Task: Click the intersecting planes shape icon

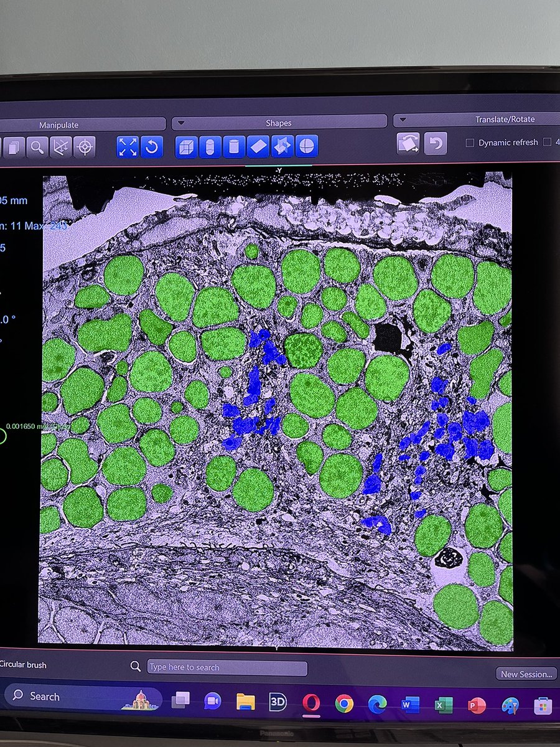Action: click(282, 147)
